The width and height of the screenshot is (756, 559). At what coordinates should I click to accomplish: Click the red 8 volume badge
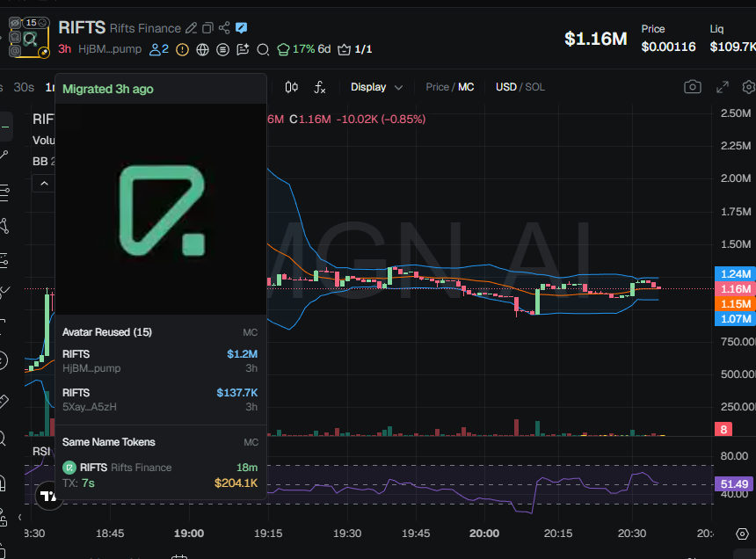click(x=723, y=430)
